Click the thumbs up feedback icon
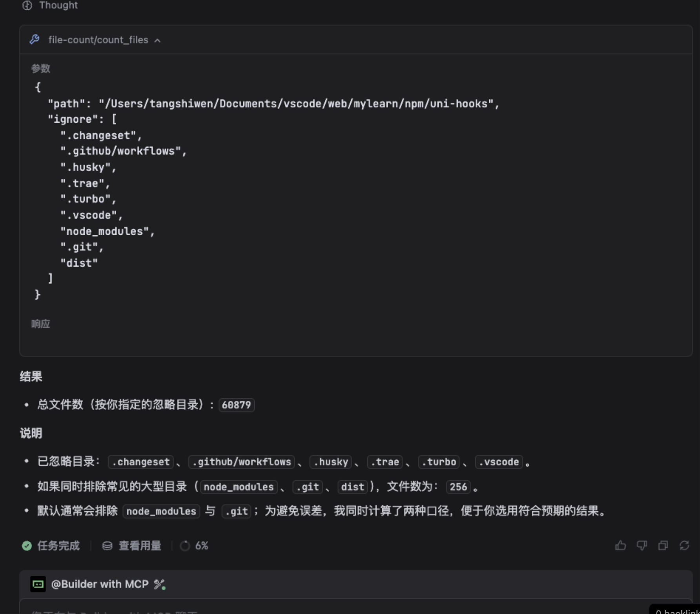 click(620, 545)
